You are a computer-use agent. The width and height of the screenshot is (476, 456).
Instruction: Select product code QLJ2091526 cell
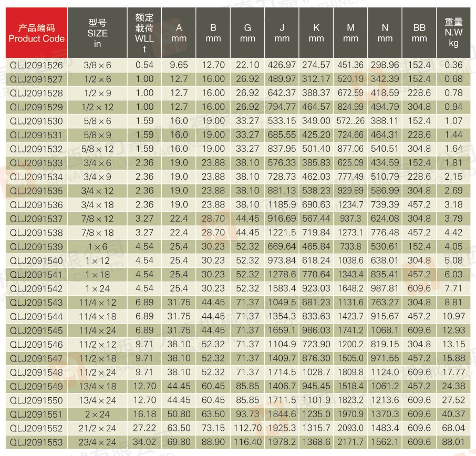coord(36,65)
